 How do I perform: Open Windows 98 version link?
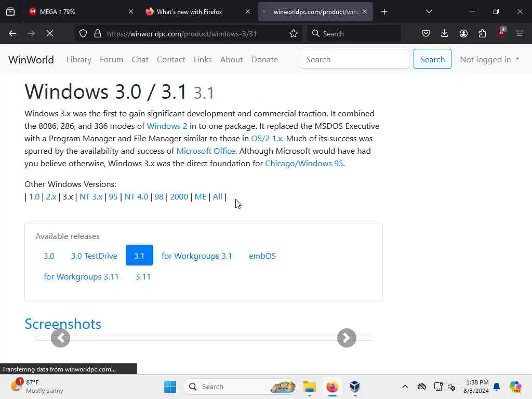click(159, 197)
